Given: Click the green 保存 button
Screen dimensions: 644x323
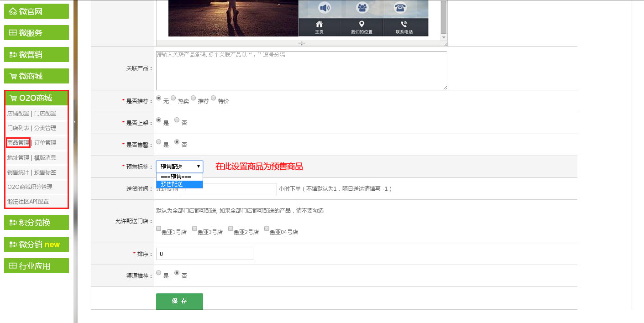Looking at the screenshot, I should pyautogui.click(x=179, y=301).
